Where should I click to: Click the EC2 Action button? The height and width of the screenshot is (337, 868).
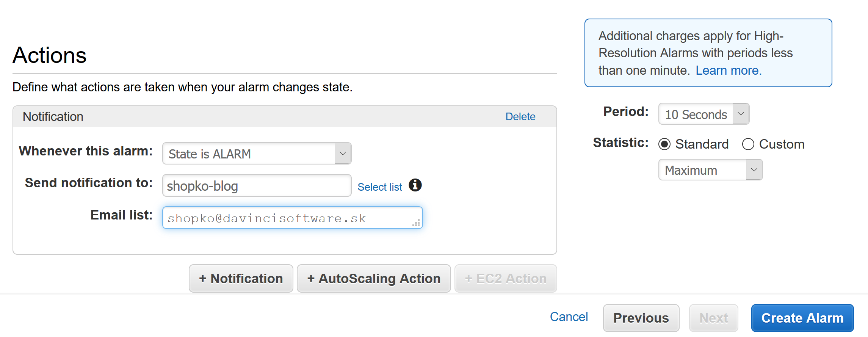pyautogui.click(x=506, y=279)
